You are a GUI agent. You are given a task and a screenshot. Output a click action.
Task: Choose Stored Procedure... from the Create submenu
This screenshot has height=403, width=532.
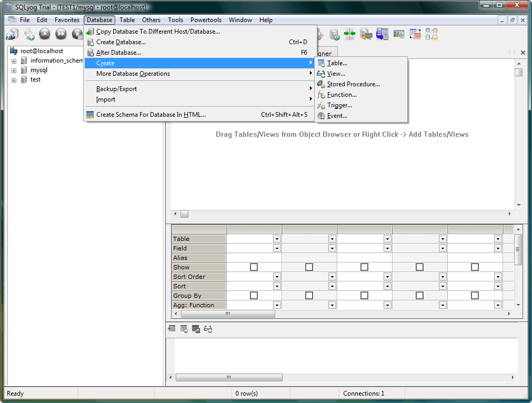point(362,84)
